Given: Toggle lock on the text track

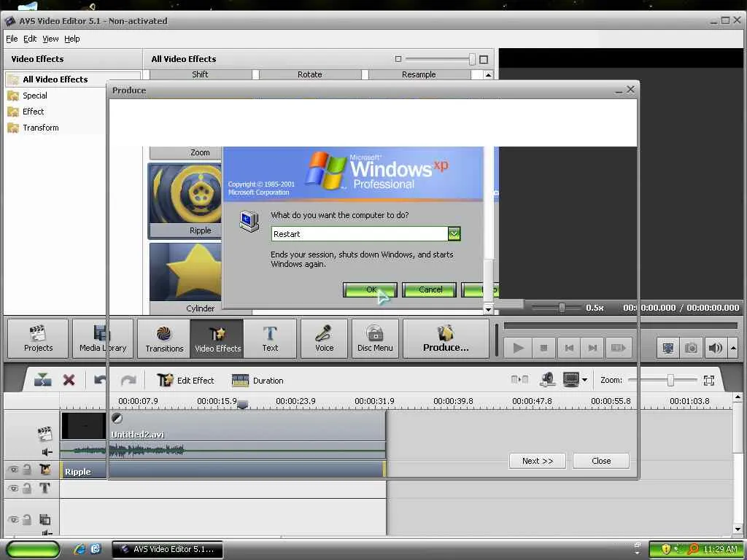Looking at the screenshot, I should pyautogui.click(x=27, y=488).
